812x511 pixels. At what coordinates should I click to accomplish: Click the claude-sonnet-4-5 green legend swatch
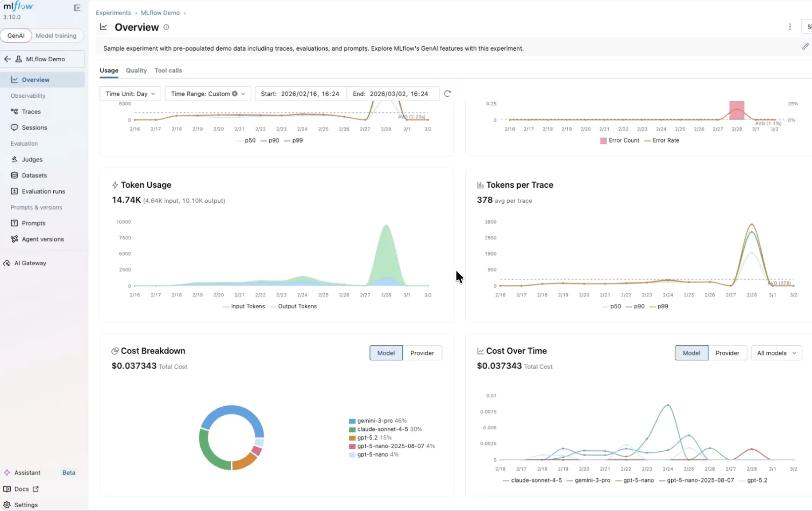click(352, 430)
